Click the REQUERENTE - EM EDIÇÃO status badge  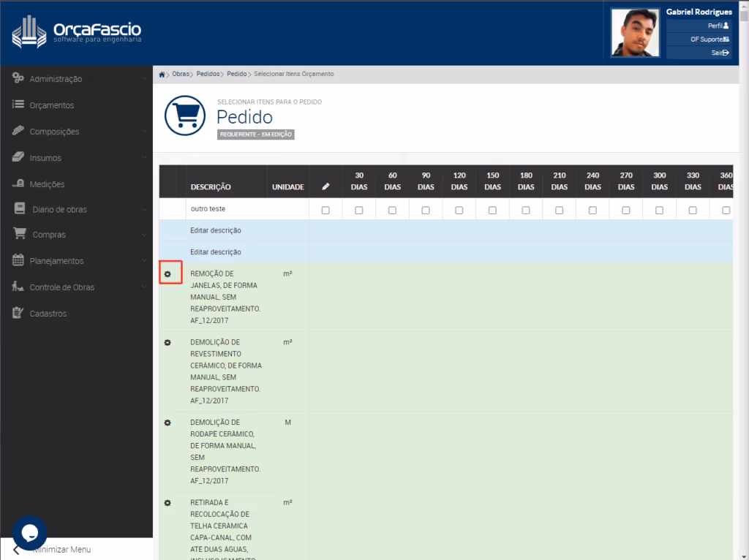click(255, 135)
